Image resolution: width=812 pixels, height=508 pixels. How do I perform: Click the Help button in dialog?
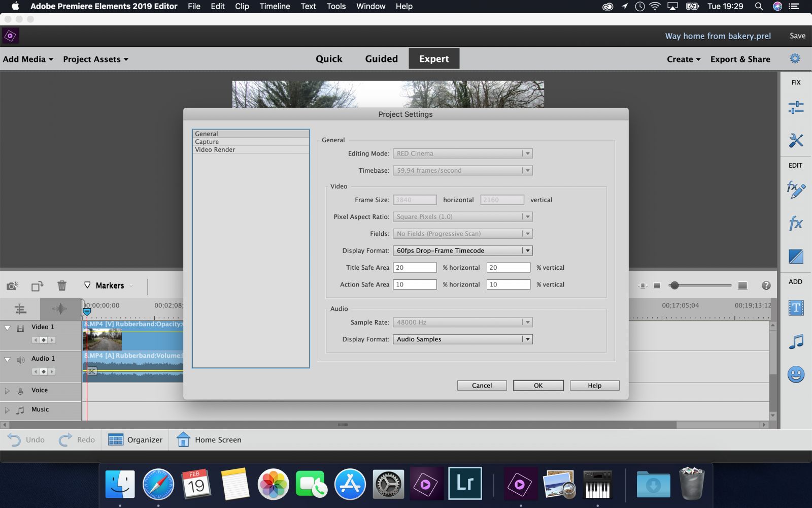point(595,386)
